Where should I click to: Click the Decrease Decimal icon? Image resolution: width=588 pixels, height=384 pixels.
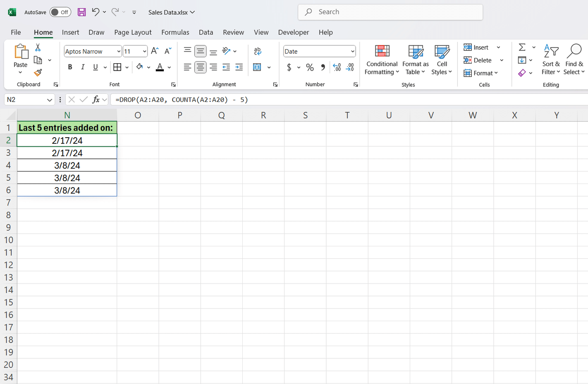[350, 67]
